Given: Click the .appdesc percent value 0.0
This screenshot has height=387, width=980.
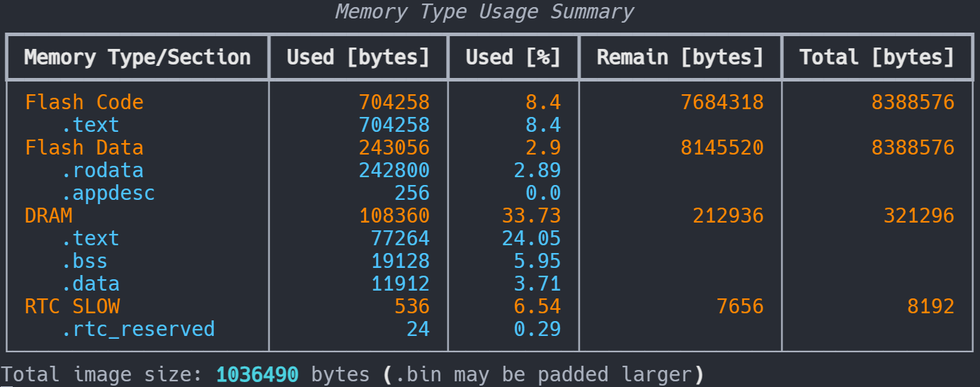Looking at the screenshot, I should [543, 193].
